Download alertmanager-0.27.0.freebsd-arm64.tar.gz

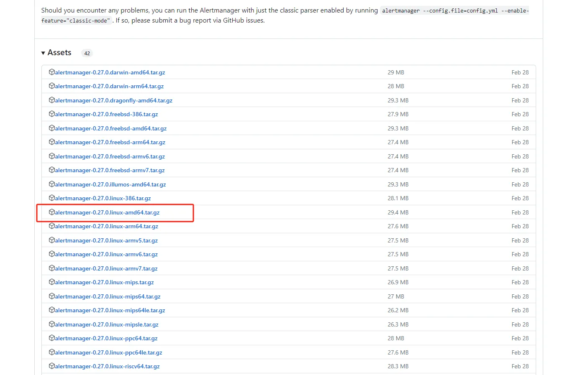110,142
